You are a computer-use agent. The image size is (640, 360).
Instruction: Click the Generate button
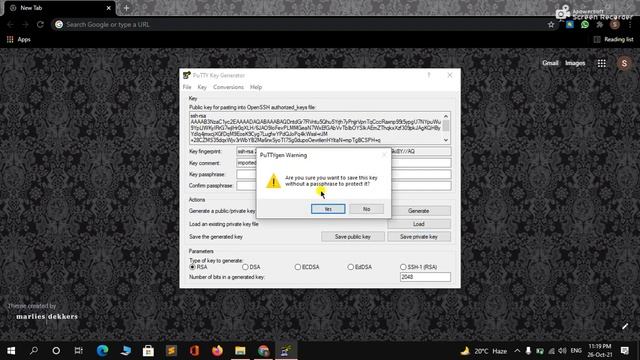419,211
